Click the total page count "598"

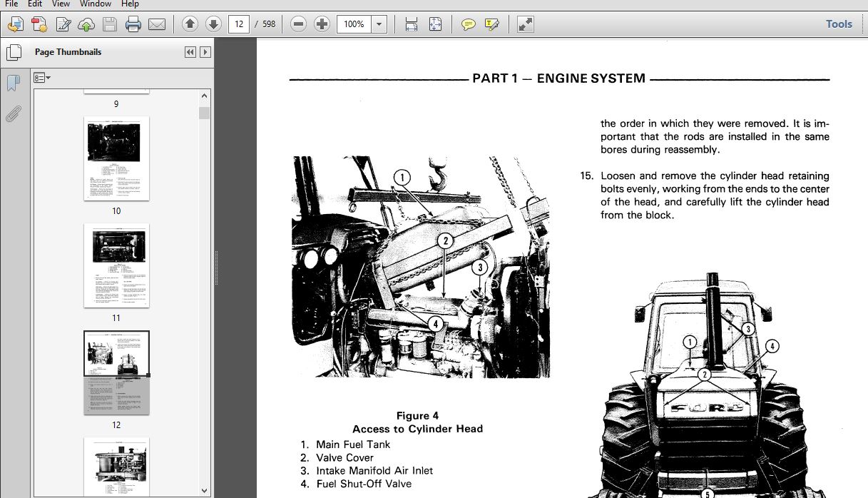pyautogui.click(x=269, y=24)
